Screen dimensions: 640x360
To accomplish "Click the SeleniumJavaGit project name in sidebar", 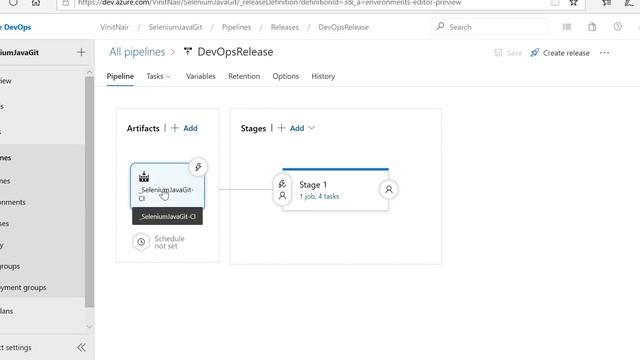I will pos(19,52).
